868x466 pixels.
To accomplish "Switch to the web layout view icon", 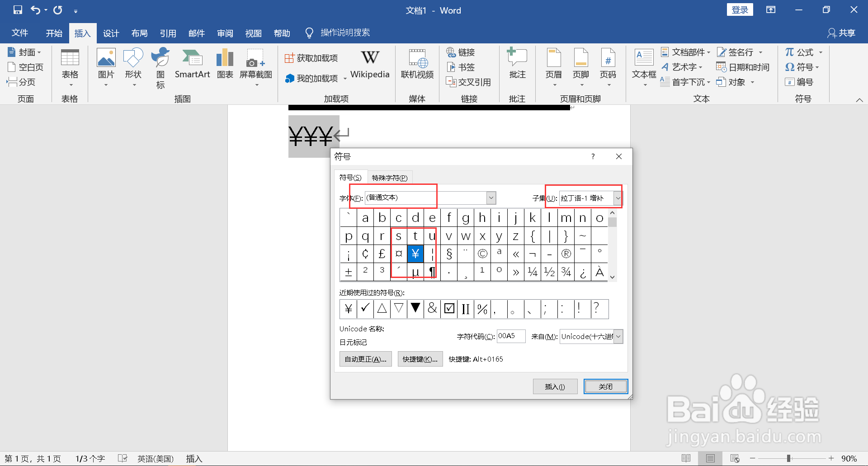I will [735, 458].
